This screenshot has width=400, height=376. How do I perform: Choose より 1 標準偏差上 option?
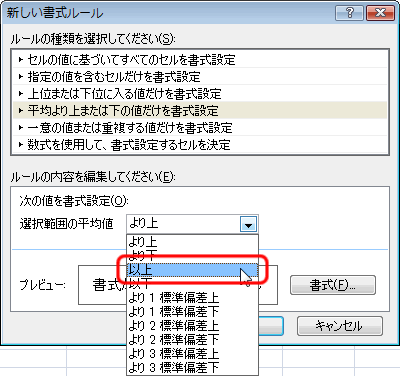pos(192,298)
